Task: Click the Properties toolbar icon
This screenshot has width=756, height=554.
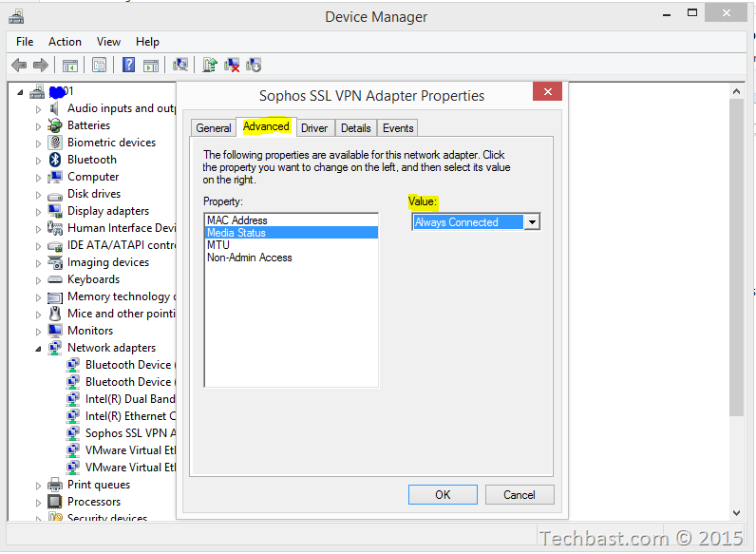Action: tap(100, 65)
